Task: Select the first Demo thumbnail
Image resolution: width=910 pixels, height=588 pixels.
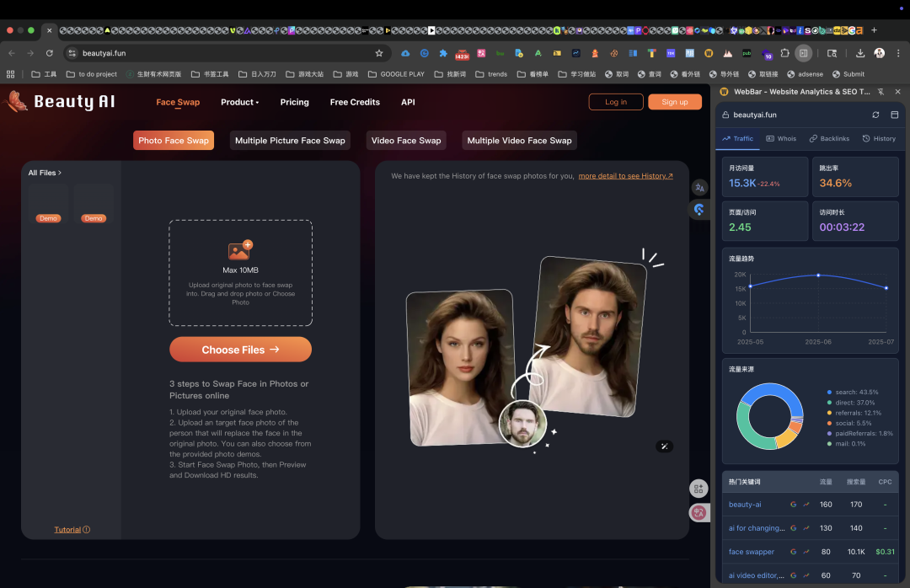Action: (48, 204)
